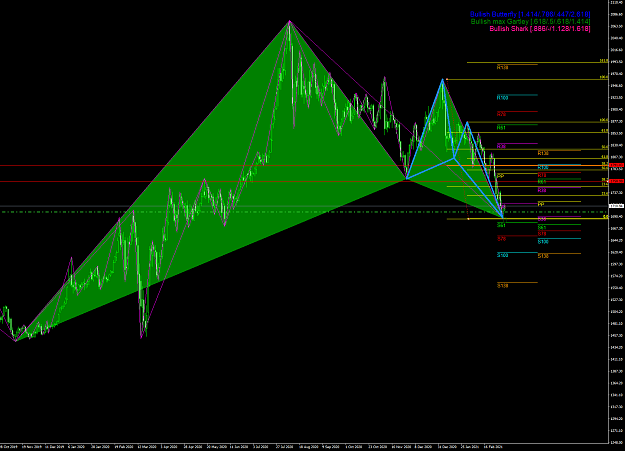Click the pink Bullish Shark pattern label

click(x=540, y=29)
